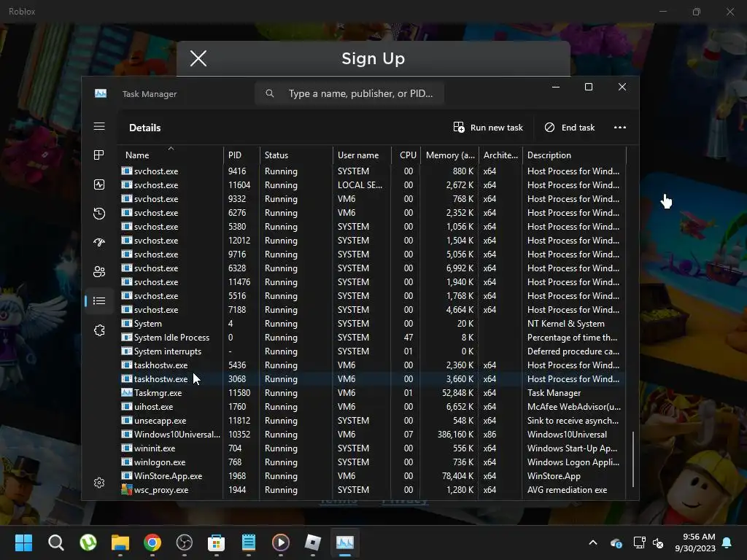Select the System interrupts row

coord(373,351)
